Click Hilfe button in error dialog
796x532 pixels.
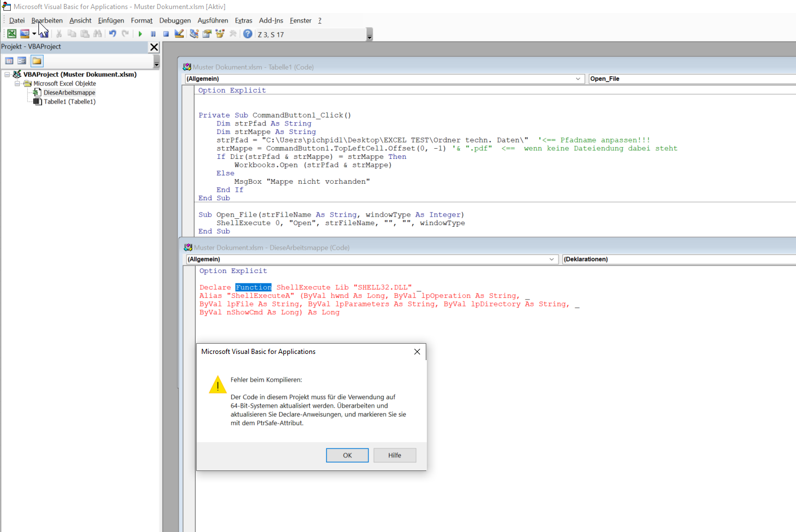[395, 455]
